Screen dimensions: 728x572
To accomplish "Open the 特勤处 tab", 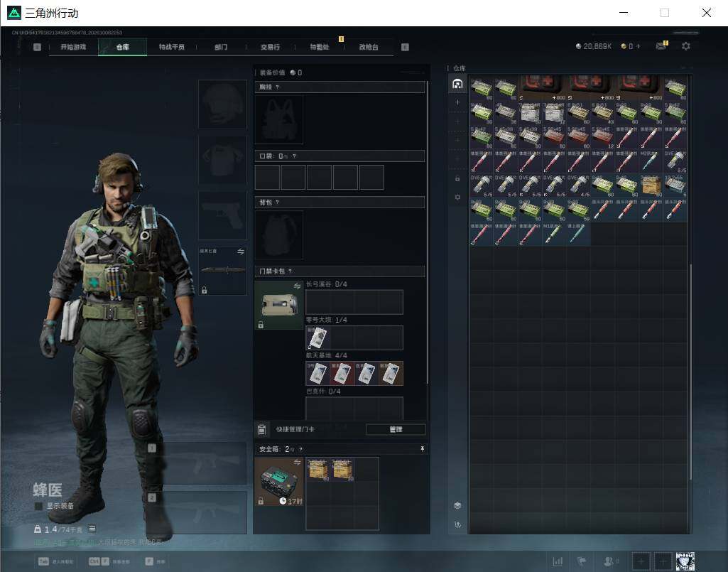I will [x=320, y=47].
